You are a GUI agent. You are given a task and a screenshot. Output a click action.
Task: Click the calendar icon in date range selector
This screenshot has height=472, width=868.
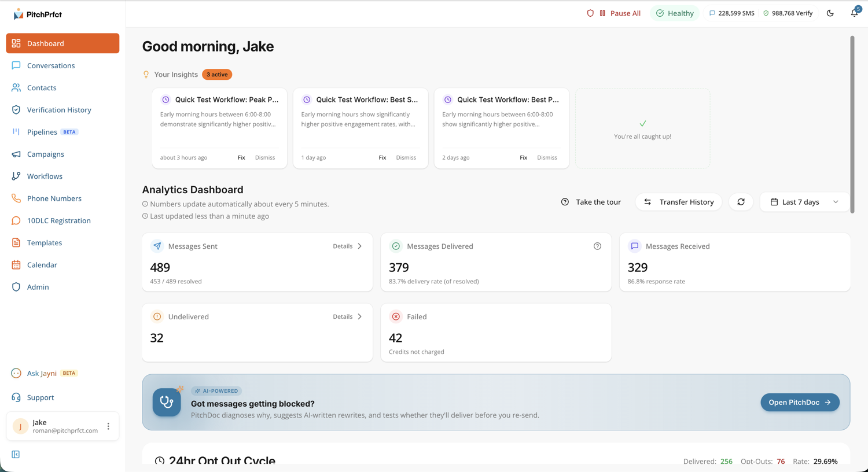tap(774, 202)
